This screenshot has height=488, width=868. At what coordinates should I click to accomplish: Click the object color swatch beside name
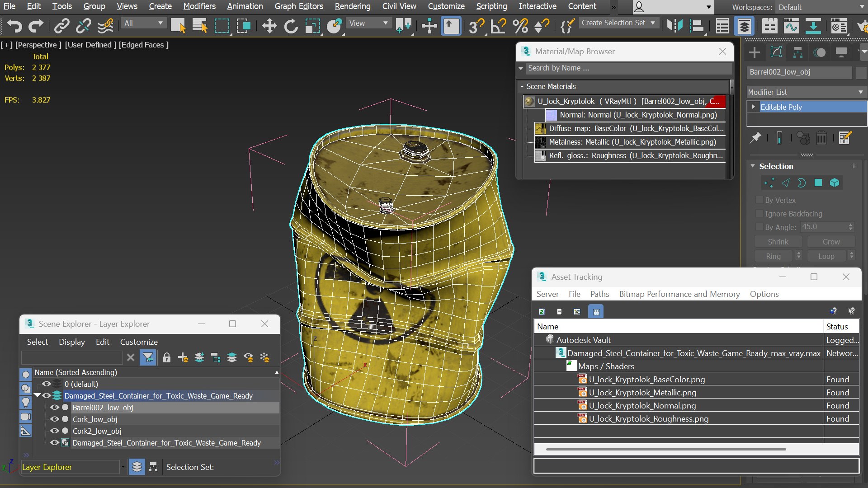[861, 72]
